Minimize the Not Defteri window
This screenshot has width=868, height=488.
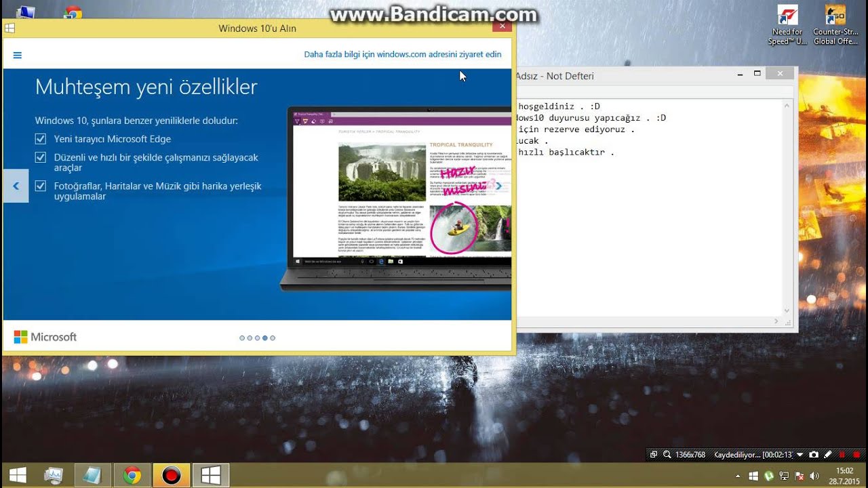tap(738, 73)
